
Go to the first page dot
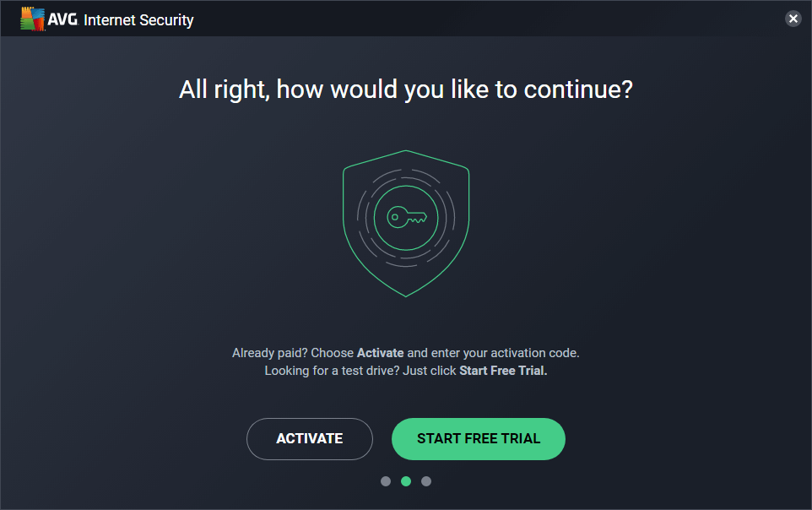(x=386, y=481)
